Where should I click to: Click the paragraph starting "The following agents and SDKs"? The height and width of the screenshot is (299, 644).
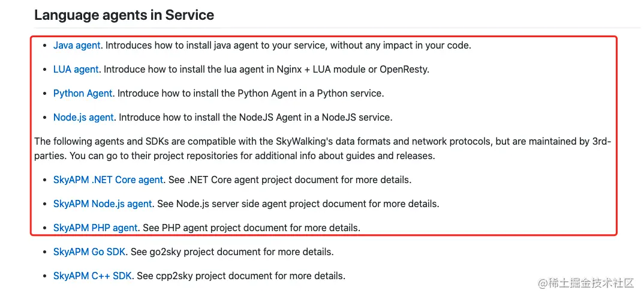coord(323,149)
